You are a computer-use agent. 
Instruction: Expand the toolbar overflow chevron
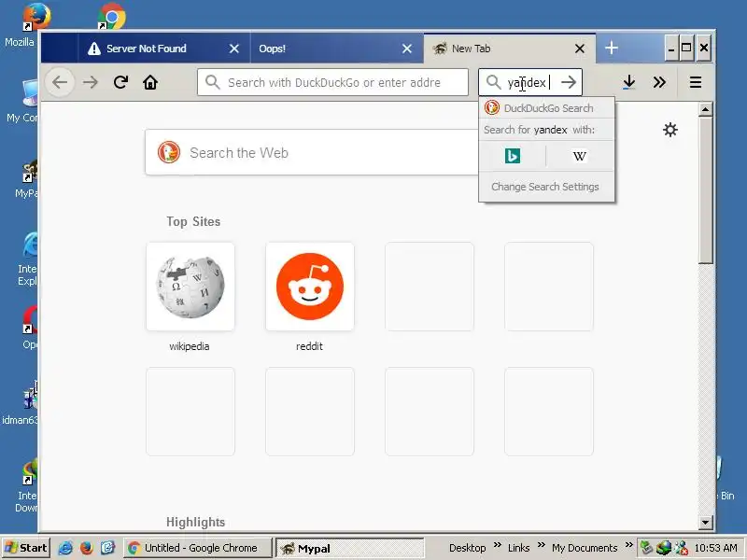659,82
